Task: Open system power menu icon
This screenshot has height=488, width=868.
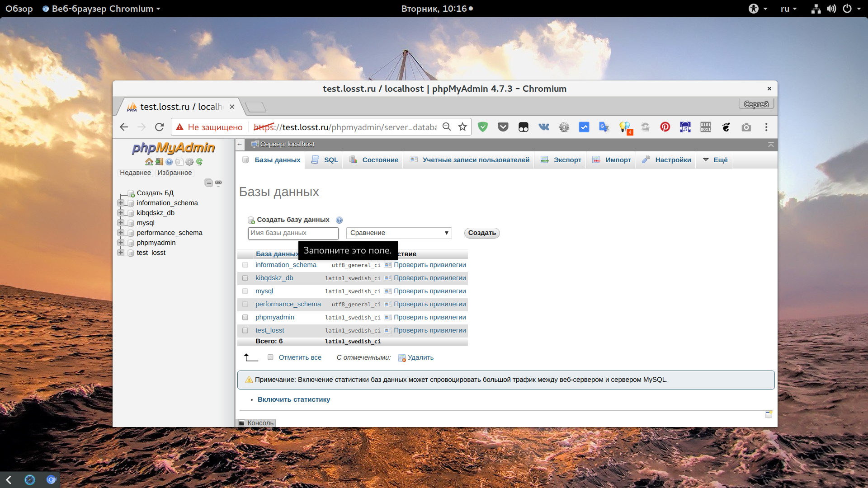Action: click(847, 9)
